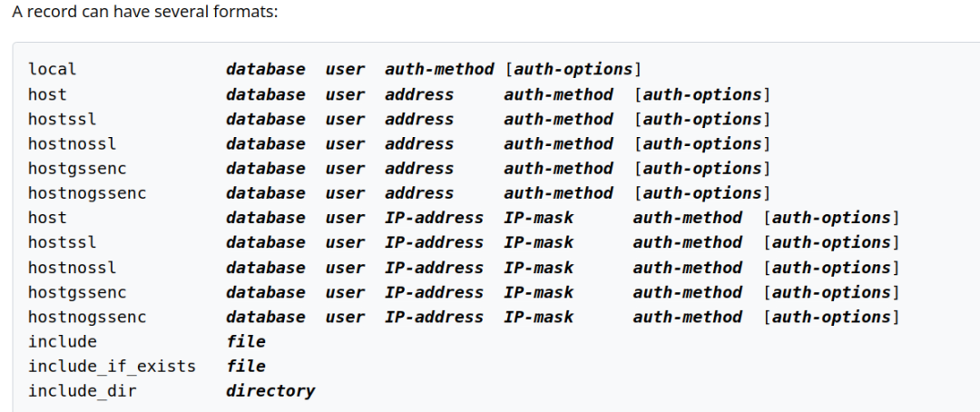Click 'file' next to include_if_exists
980x412 pixels.
[x=246, y=366]
